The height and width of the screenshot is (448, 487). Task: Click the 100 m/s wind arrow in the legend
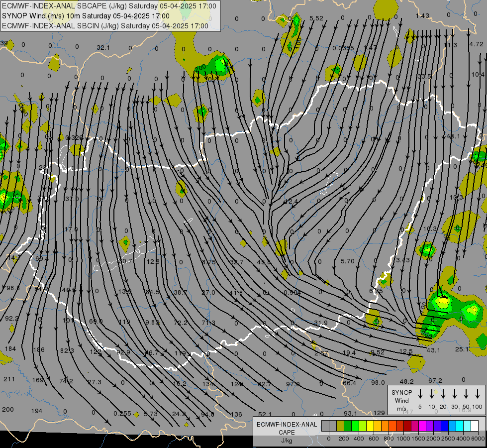pyautogui.click(x=478, y=394)
